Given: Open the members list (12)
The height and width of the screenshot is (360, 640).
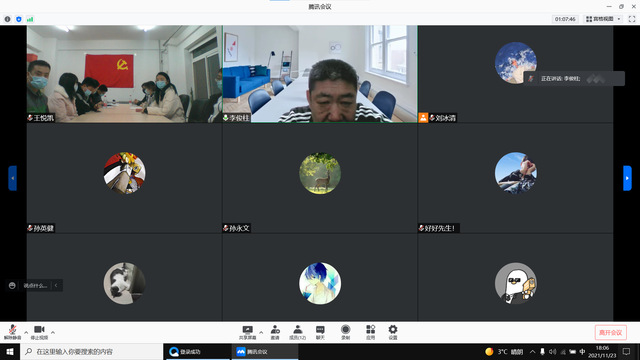Looking at the screenshot, I should 298,332.
